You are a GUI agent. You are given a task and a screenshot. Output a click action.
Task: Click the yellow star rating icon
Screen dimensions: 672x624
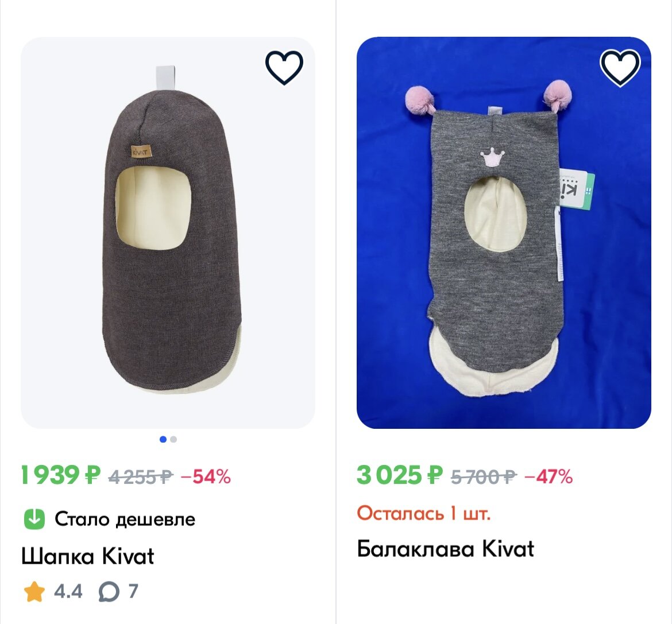click(x=34, y=591)
